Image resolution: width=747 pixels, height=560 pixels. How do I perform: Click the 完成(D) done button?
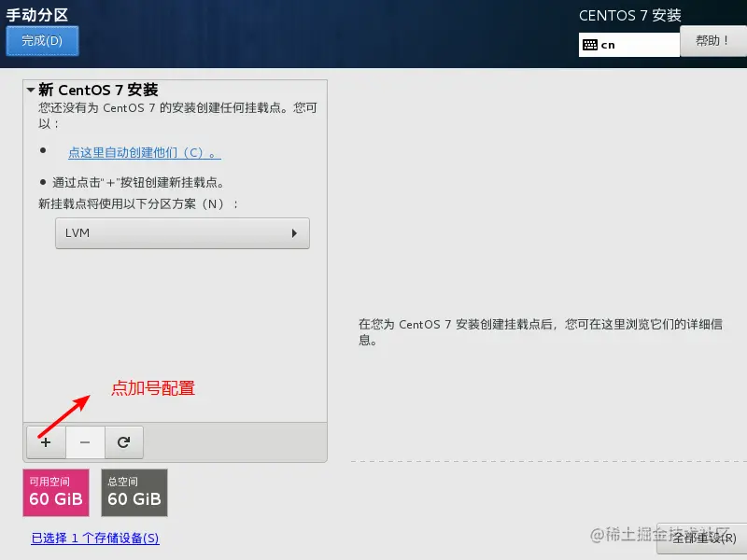click(x=42, y=41)
